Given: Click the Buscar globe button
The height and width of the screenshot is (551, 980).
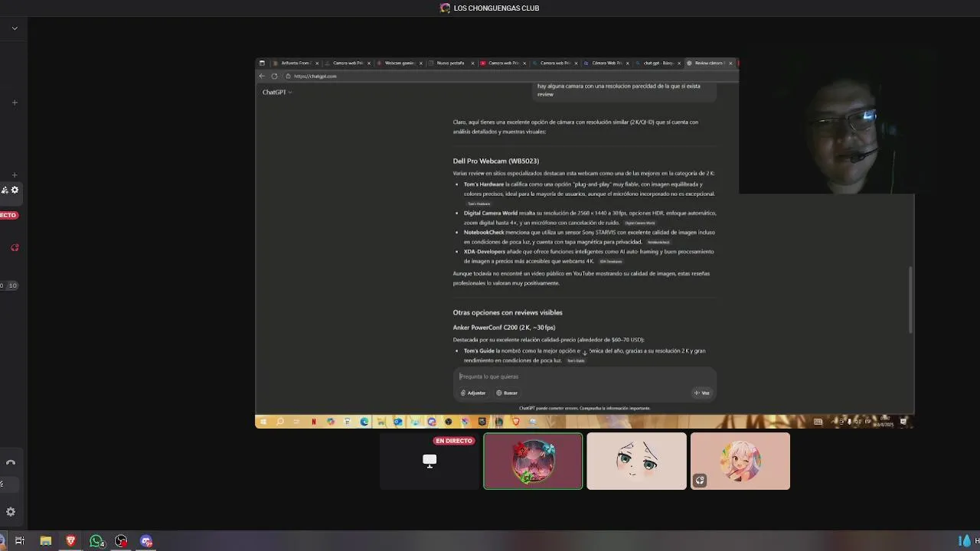Looking at the screenshot, I should point(507,393).
